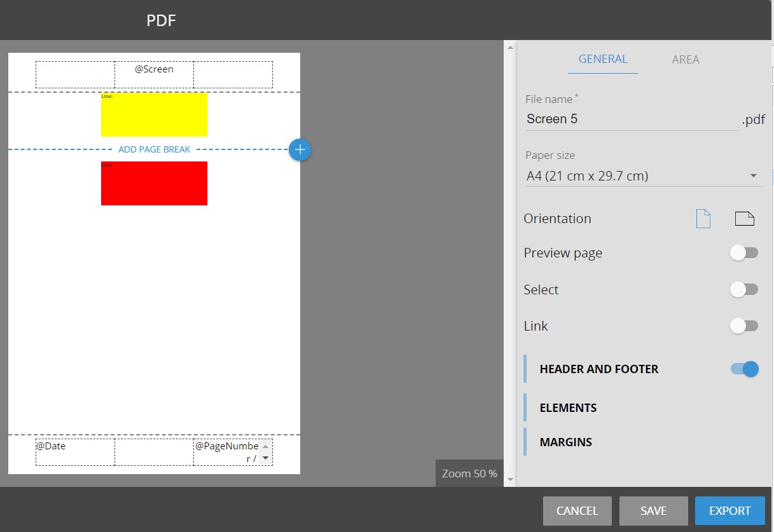Viewport: 774px width, 532px height.
Task: Click the Zoom 50 % indicator
Action: [469, 474]
